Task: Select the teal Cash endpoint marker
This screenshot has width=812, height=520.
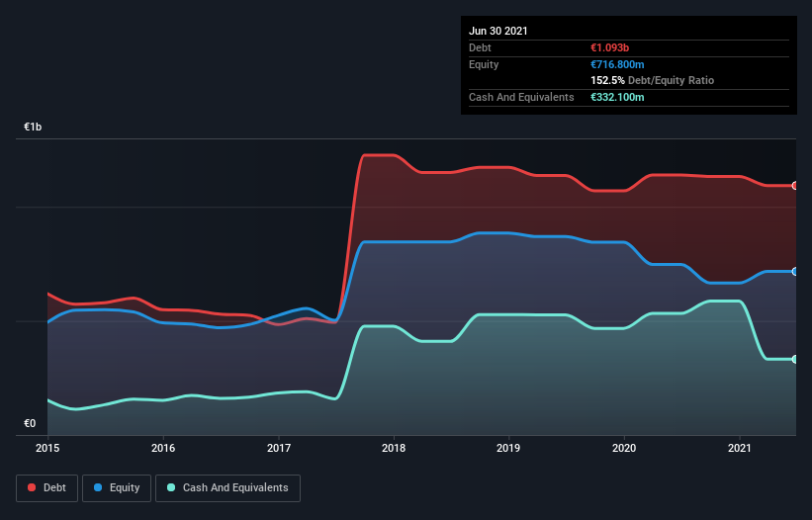Action: click(795, 359)
